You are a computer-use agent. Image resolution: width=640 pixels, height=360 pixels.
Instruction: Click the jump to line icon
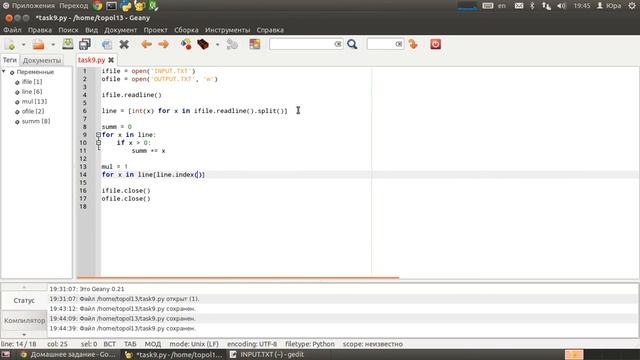(x=413, y=44)
